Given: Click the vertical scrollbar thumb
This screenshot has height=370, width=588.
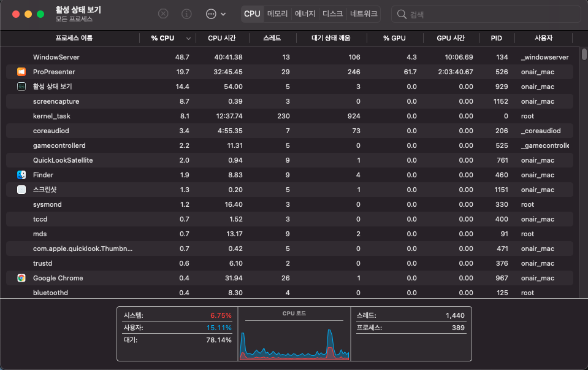Looking at the screenshot, I should 584,53.
